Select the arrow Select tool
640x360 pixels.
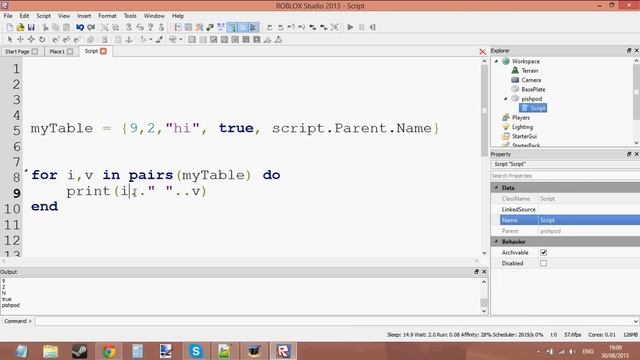point(9,40)
